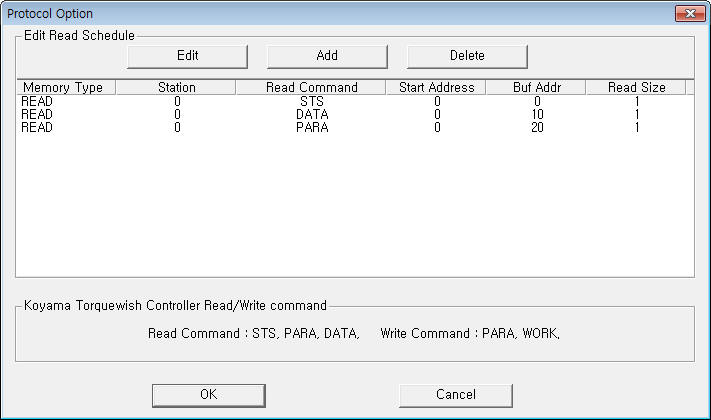
Task: Click the STS read command cell
Action: [312, 101]
